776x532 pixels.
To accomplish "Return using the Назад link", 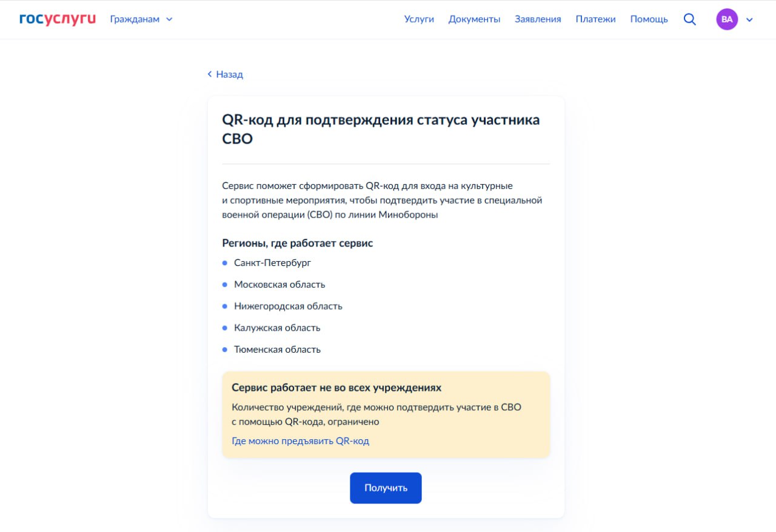I will tap(229, 73).
